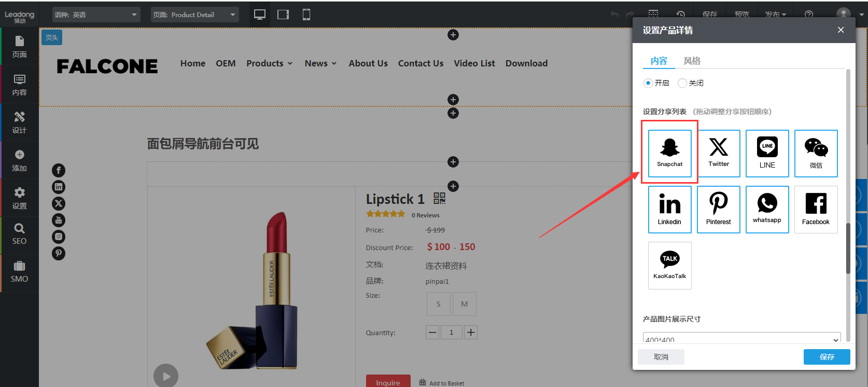The image size is (868, 387).
Task: Select the 关闭 radio option
Action: pyautogui.click(x=682, y=83)
